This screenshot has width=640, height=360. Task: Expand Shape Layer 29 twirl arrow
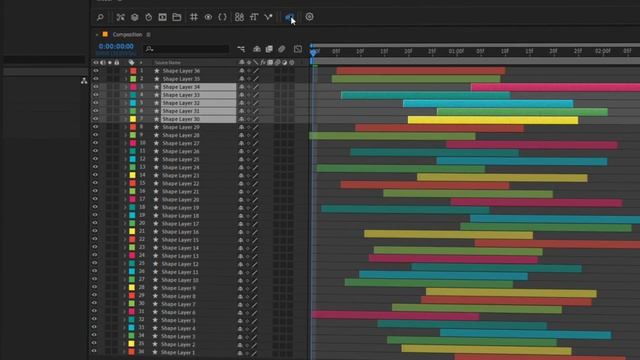tap(126, 127)
